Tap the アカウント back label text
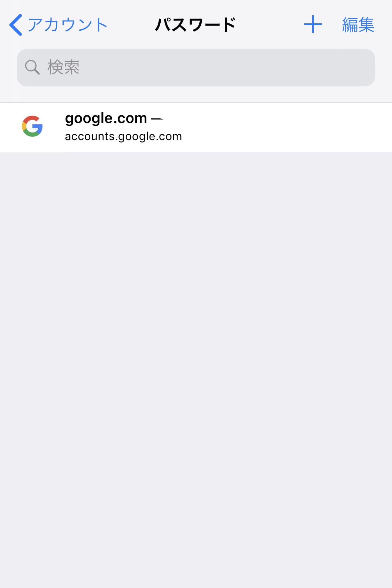 [68, 25]
